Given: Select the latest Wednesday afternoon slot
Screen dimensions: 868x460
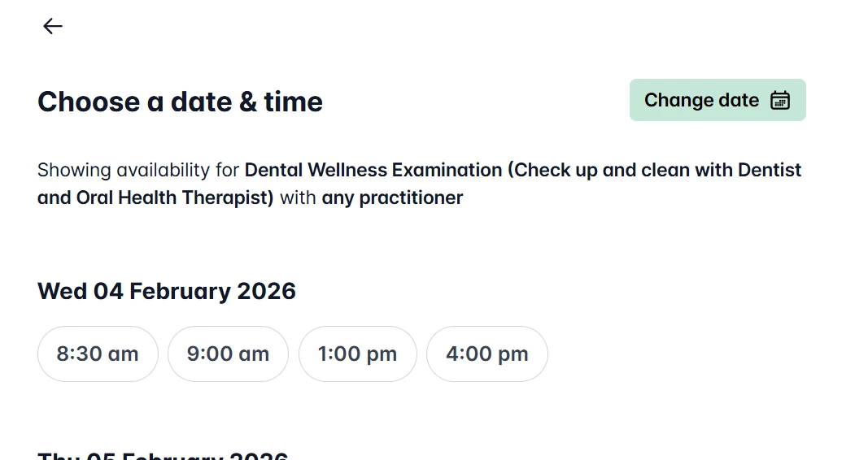Looking at the screenshot, I should [486, 354].
